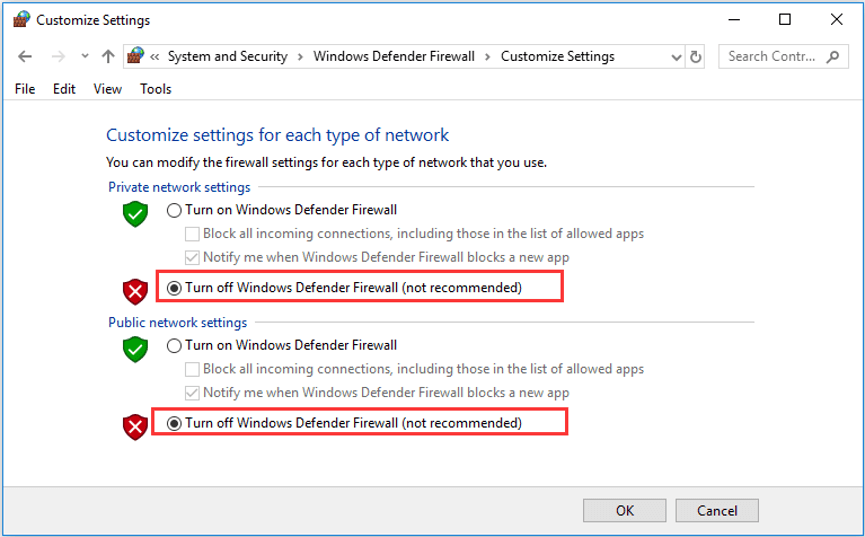865x537 pixels.
Task: Select Turn off Firewall for Public network
Action: (x=175, y=423)
